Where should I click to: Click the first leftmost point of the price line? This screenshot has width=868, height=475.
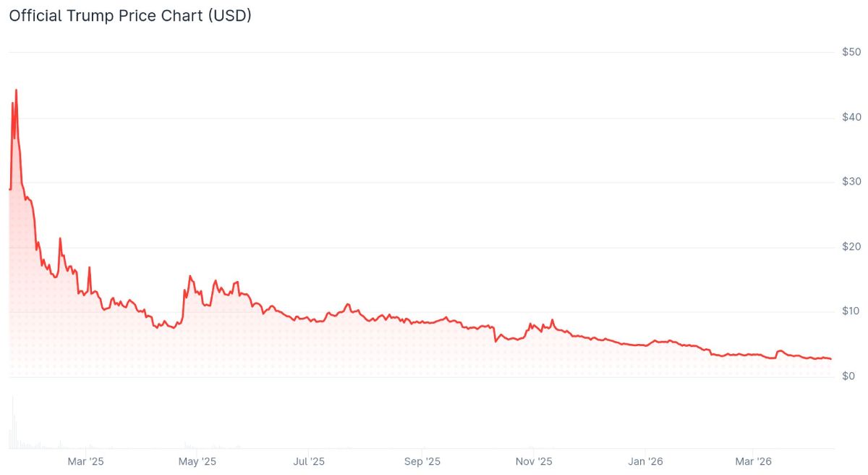(x=9, y=190)
